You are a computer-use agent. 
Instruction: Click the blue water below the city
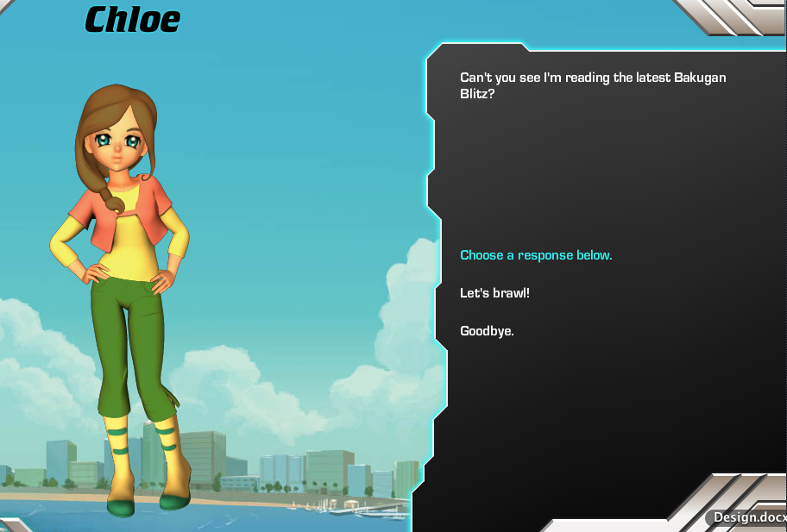259,517
